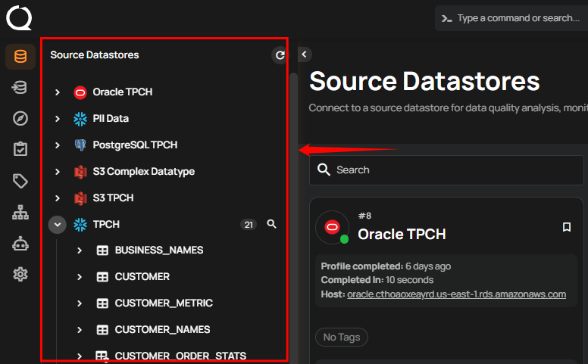Open the CUSTOMER_NAMES table
Screen dimensions: 588x364
pyautogui.click(x=162, y=329)
